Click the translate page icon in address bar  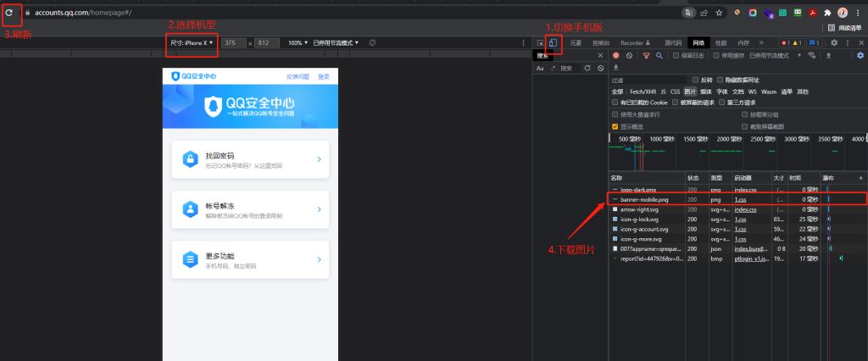[688, 12]
